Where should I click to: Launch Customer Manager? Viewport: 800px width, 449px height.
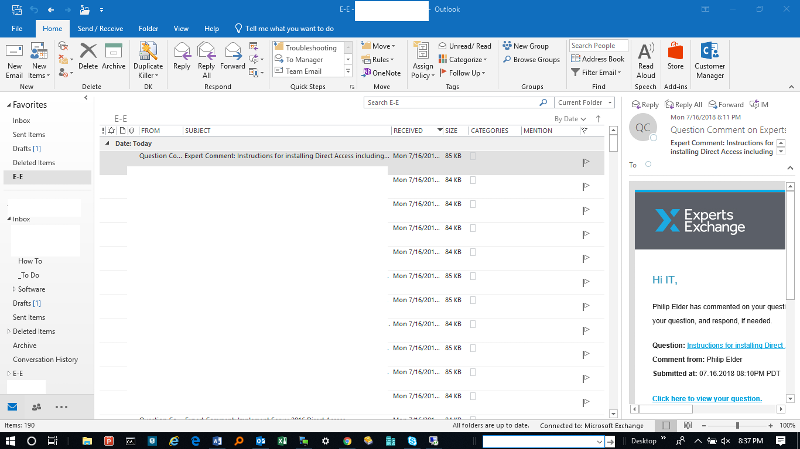710,61
